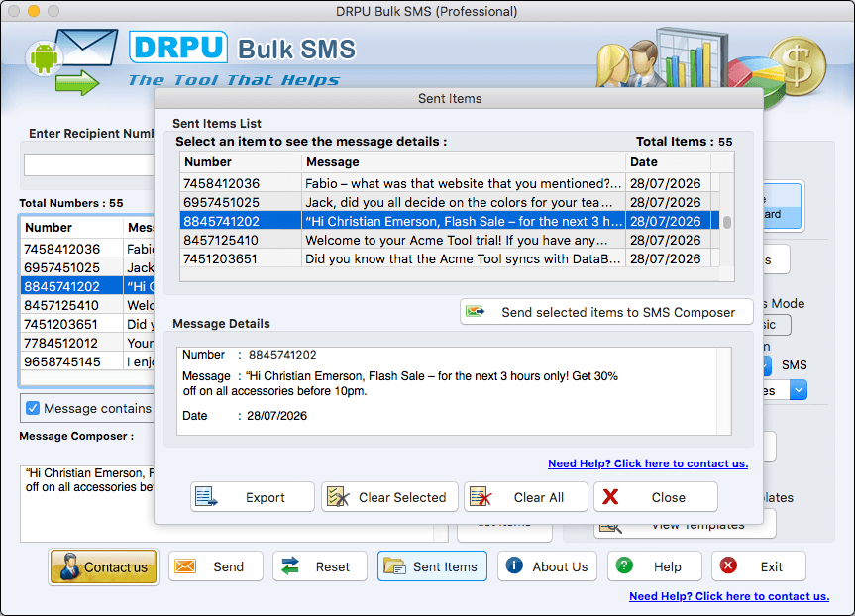
Task: Click the green question mark Help icon
Action: tap(624, 565)
